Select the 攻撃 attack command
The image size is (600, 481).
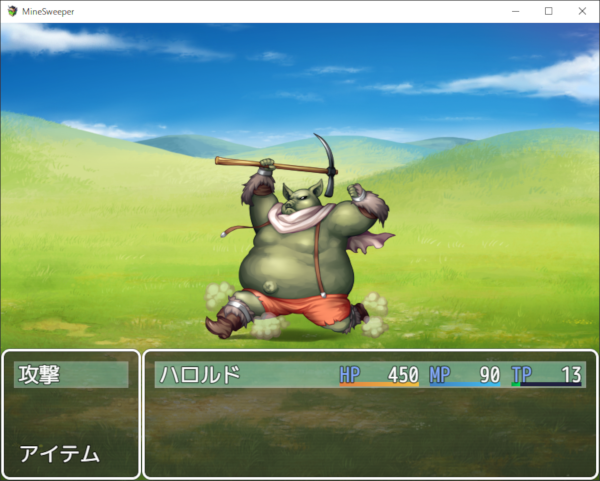point(71,375)
